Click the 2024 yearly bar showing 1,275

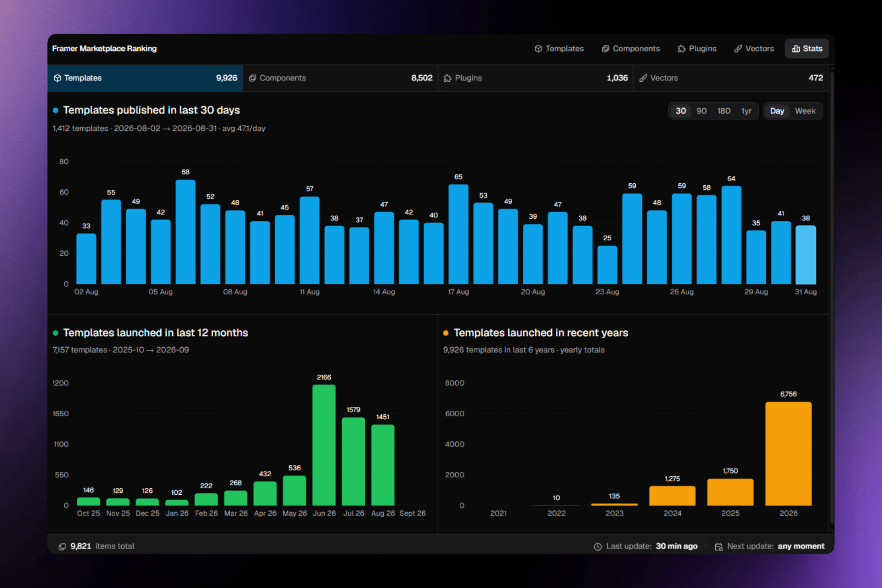673,496
